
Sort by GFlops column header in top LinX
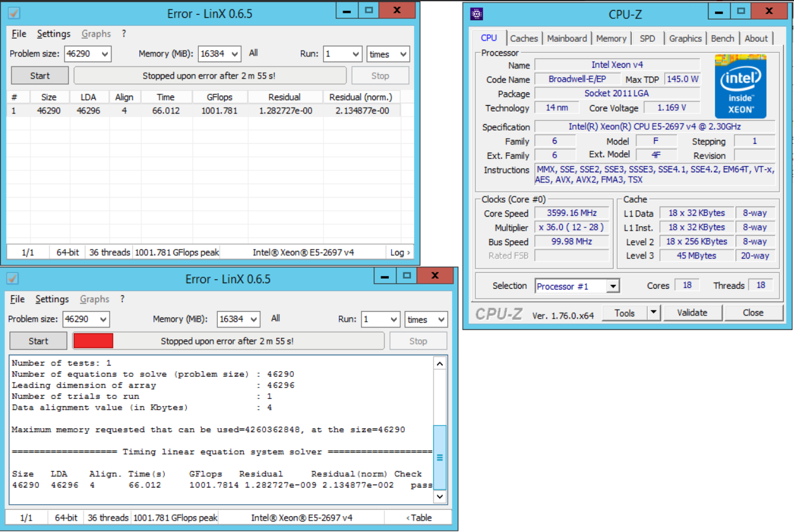[x=220, y=97]
